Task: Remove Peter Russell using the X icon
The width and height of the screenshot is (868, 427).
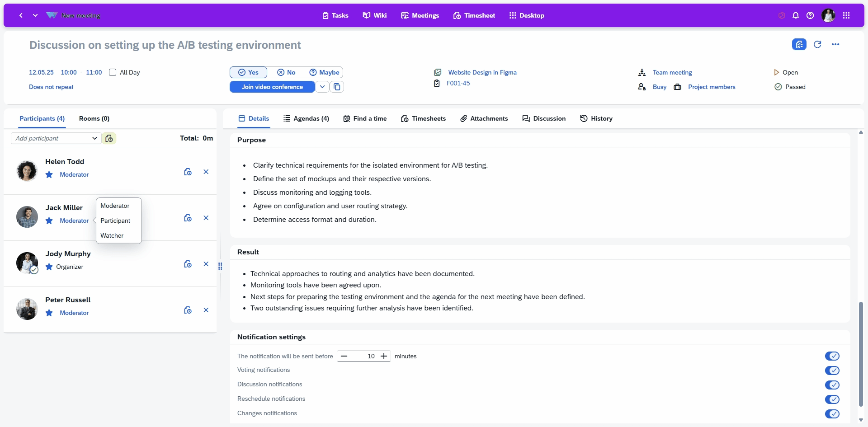Action: [206, 310]
